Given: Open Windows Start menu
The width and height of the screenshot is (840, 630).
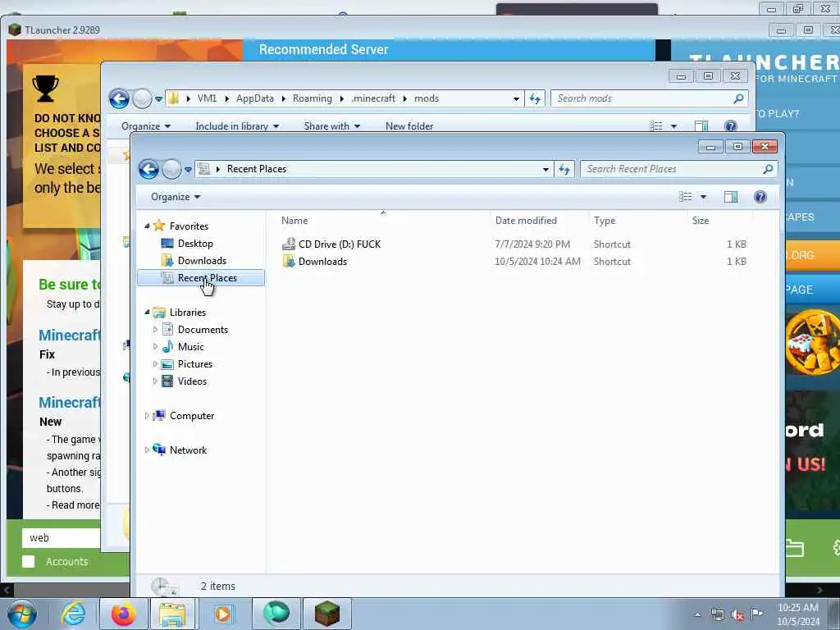Looking at the screenshot, I should coord(22,614).
